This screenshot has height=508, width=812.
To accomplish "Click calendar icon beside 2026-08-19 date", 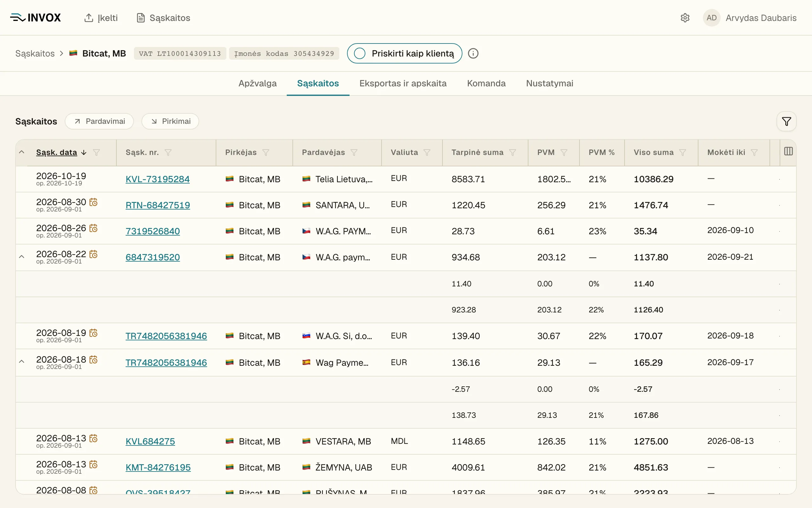I will (93, 333).
